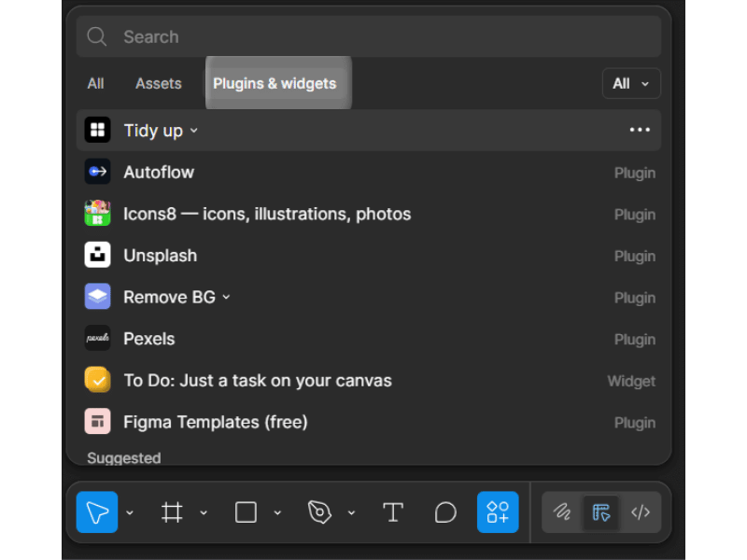
Task: Click the search magnifier icon
Action: 97,36
